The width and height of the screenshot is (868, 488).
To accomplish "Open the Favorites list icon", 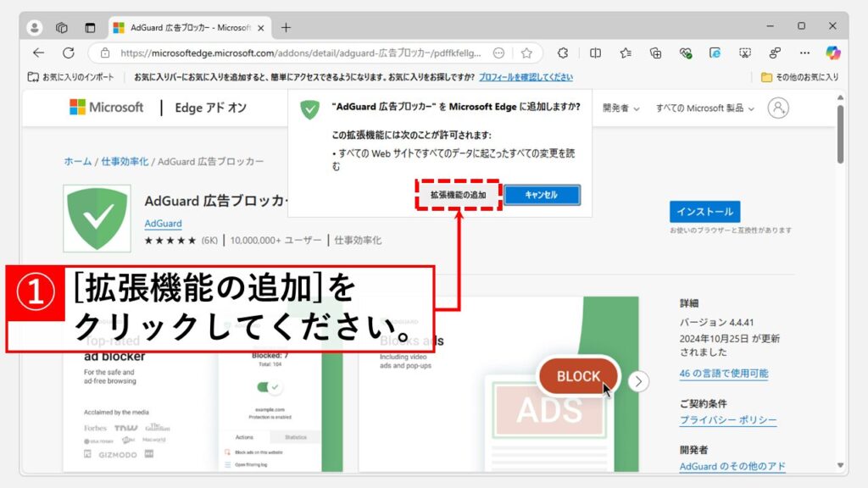I will pyautogui.click(x=626, y=53).
